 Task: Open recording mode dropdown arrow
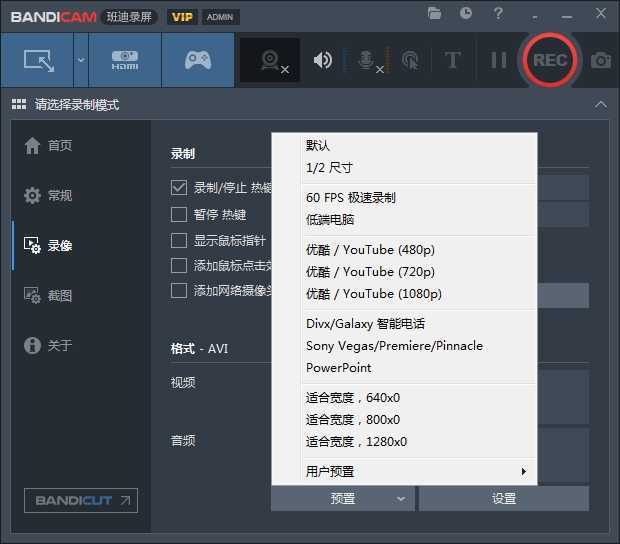81,60
